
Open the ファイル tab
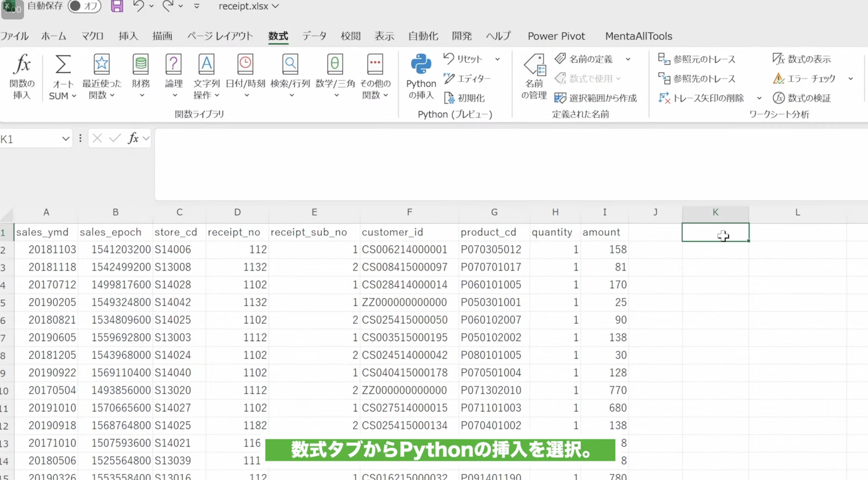tap(14, 36)
